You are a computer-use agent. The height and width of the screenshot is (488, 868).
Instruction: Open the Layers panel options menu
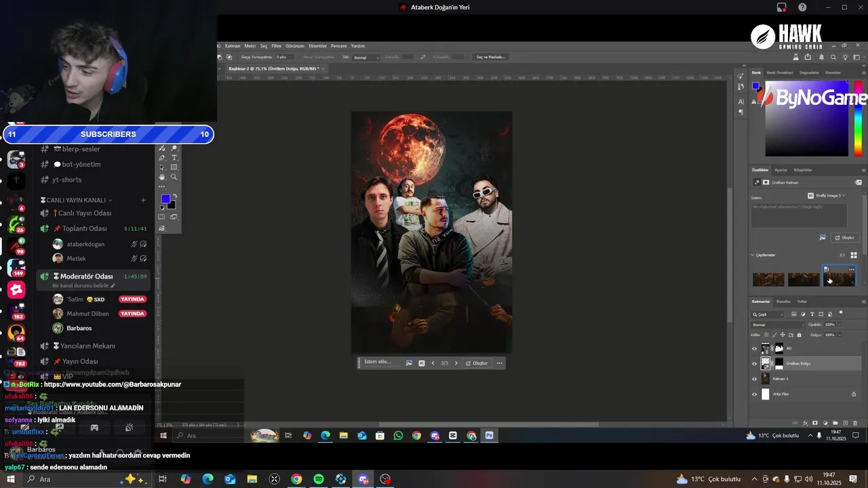point(863,302)
